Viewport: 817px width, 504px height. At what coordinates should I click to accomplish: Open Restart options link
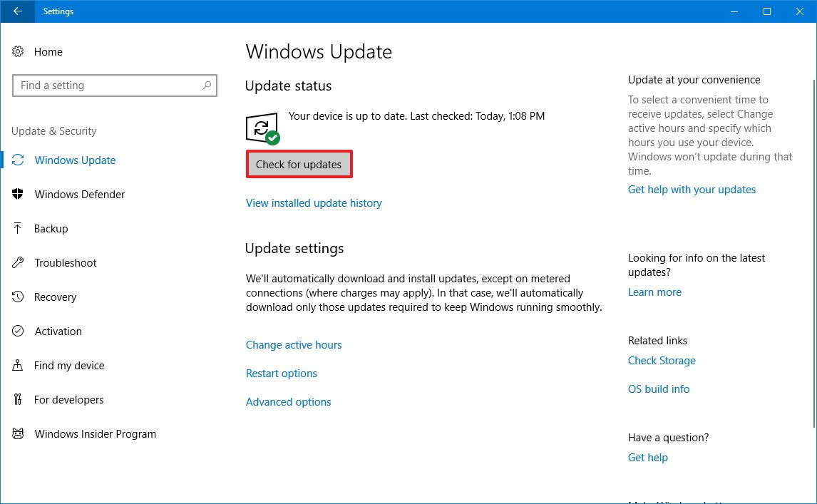click(x=282, y=373)
